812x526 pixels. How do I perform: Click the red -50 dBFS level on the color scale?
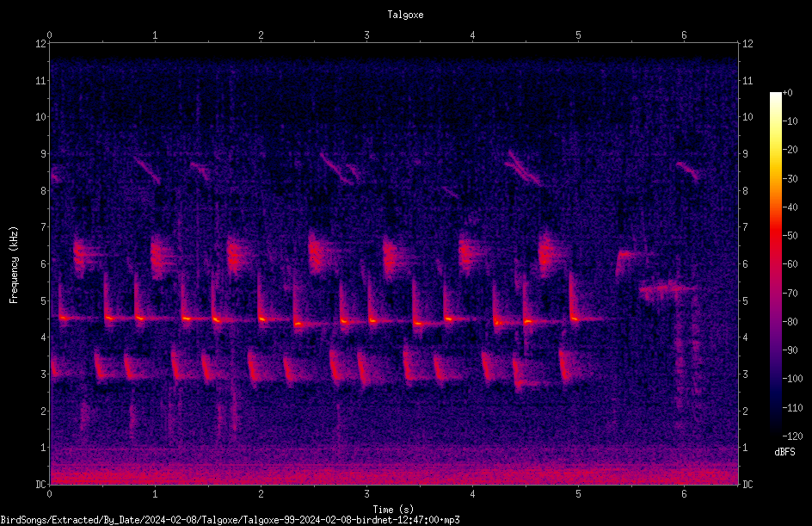click(775, 235)
